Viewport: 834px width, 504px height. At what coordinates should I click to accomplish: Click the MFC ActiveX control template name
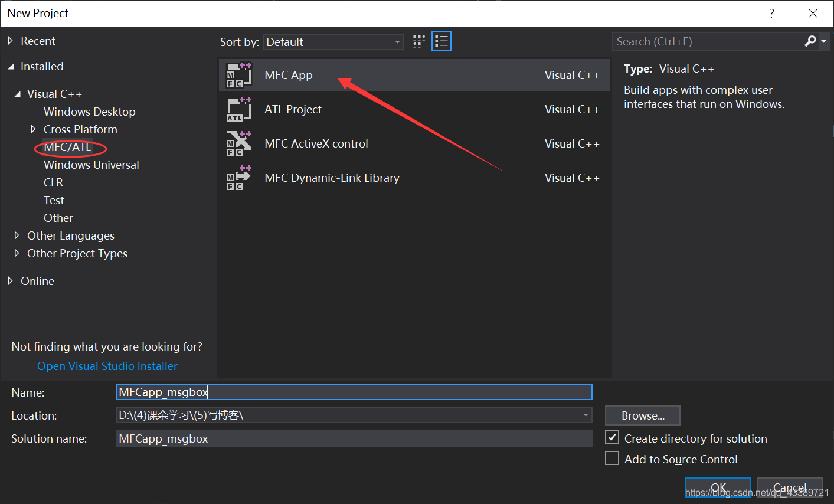coord(316,143)
